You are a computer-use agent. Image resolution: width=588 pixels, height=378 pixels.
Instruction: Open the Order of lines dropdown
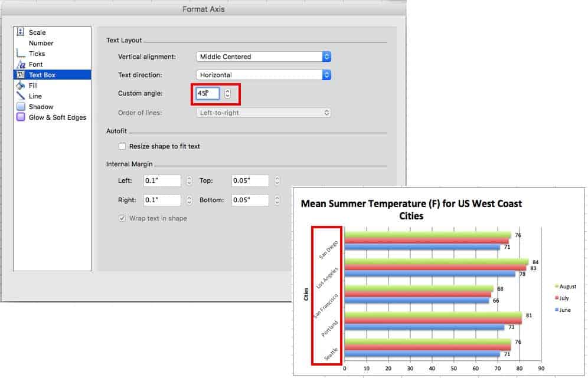pyautogui.click(x=263, y=113)
